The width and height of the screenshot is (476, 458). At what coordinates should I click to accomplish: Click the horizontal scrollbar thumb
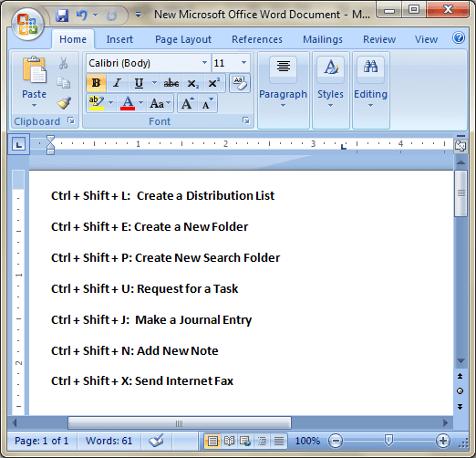pos(180,423)
